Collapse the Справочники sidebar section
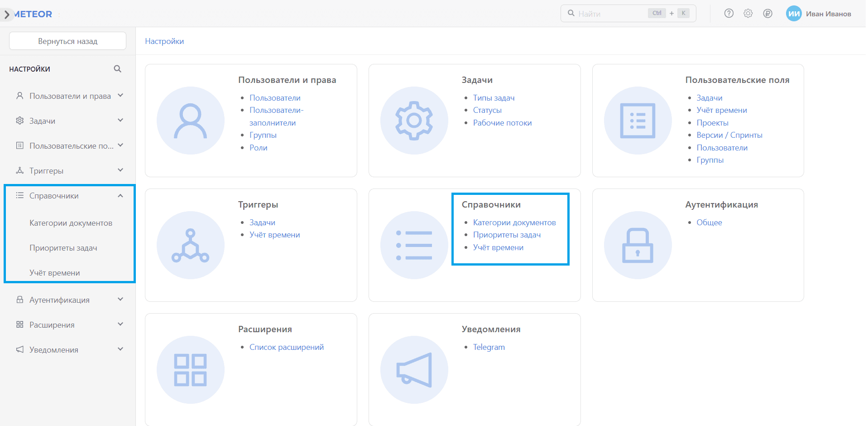868x426 pixels. click(120, 196)
